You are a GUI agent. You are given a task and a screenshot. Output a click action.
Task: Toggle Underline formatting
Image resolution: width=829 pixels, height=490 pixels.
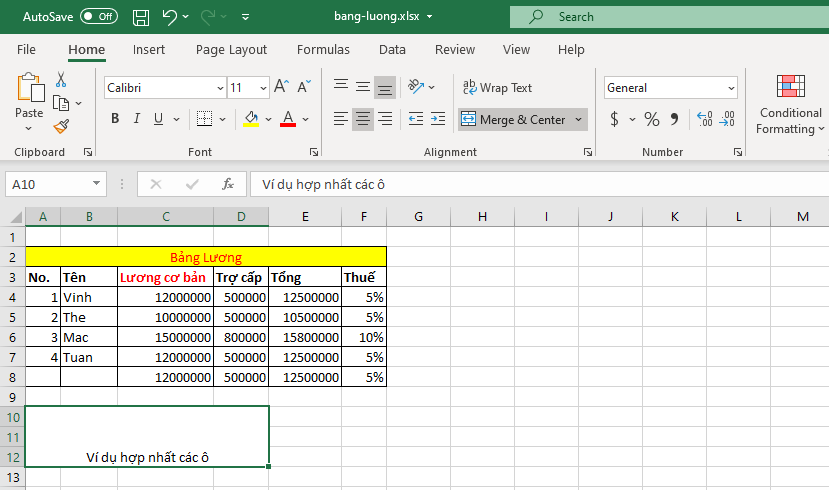(x=158, y=118)
